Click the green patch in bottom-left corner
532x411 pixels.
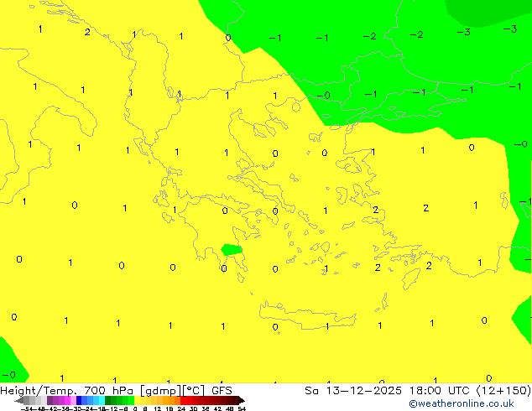(x=10, y=361)
